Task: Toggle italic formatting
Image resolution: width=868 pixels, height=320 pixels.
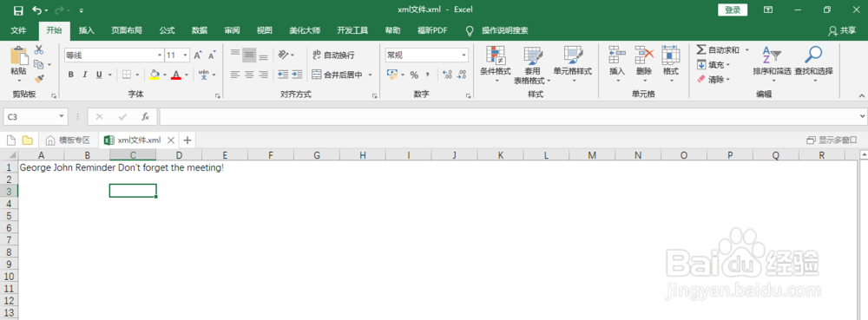Action: coord(85,75)
